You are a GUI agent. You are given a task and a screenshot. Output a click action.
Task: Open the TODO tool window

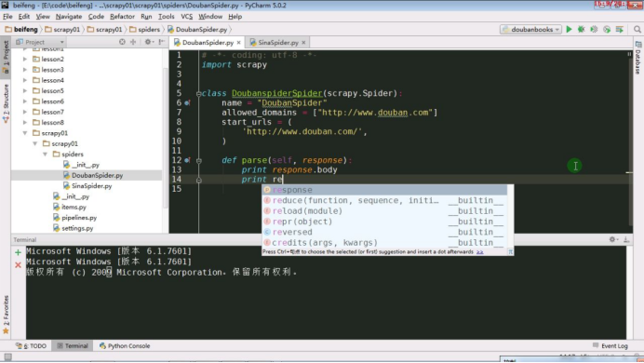[x=32, y=345]
